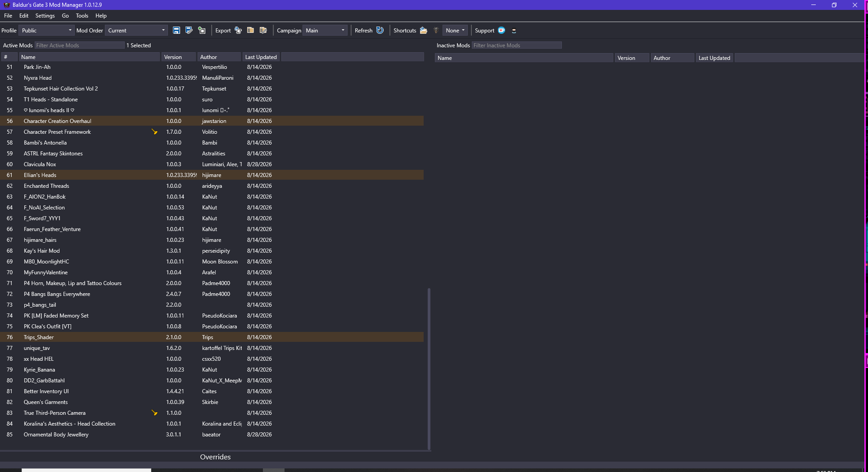Select the F_AION2_HanBok mod
This screenshot has width=868, height=472.
(x=45, y=196)
